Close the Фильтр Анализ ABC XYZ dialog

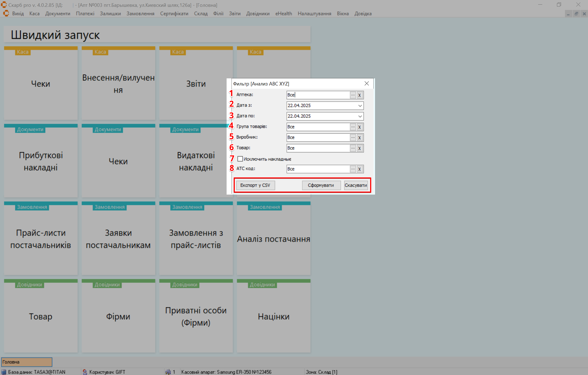click(x=367, y=84)
